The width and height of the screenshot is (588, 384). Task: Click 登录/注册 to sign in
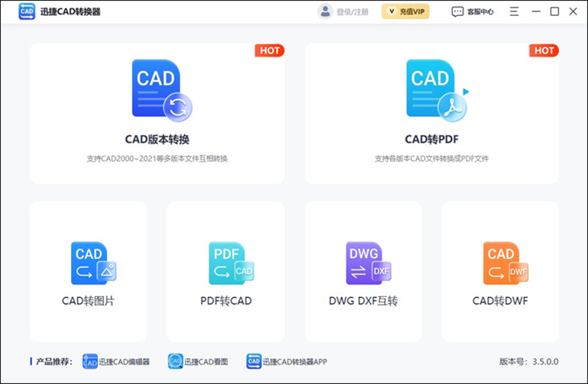tap(353, 12)
